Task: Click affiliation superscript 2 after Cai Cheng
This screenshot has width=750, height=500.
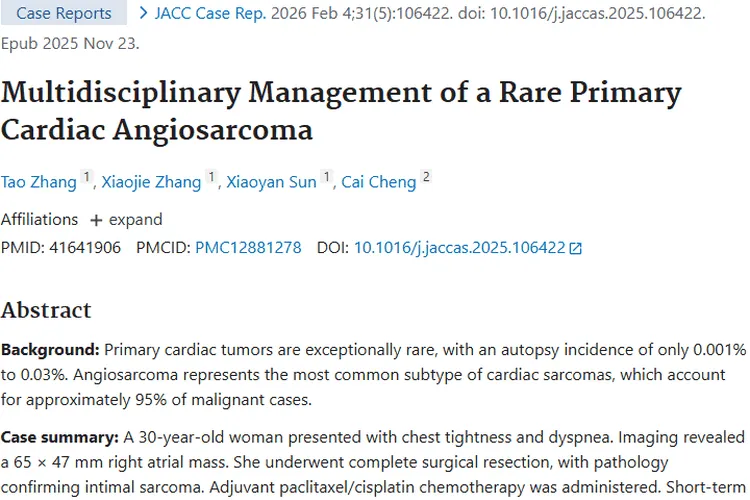Action: (426, 178)
